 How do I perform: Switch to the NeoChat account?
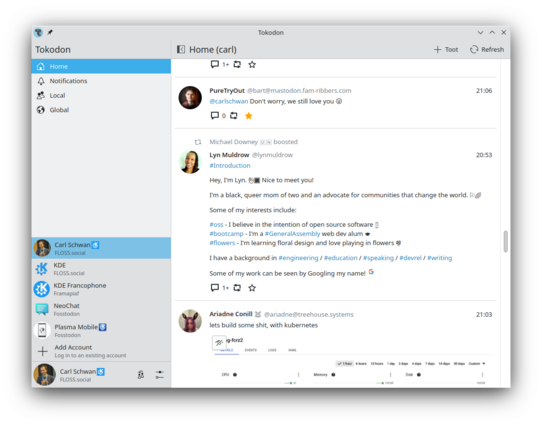(101, 309)
